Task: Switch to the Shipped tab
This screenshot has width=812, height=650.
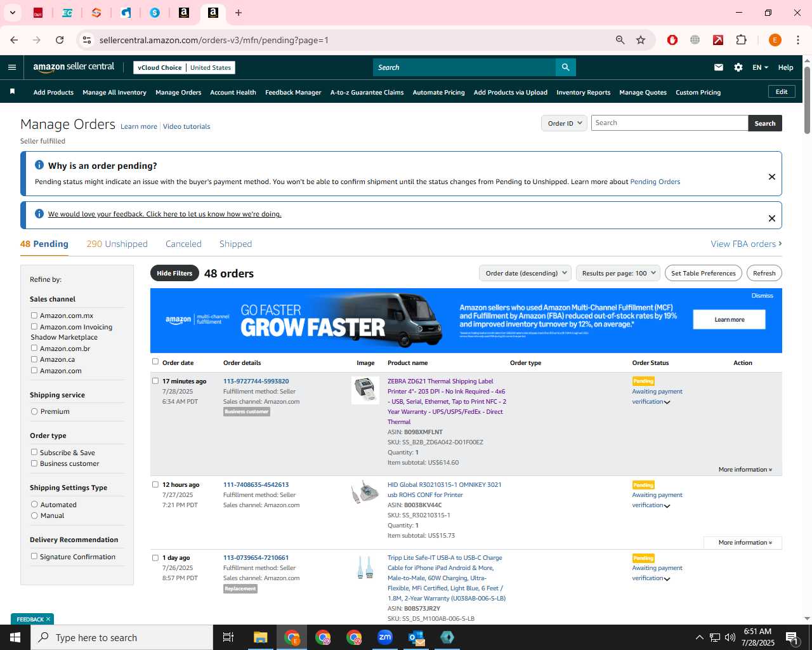Action: click(x=235, y=244)
